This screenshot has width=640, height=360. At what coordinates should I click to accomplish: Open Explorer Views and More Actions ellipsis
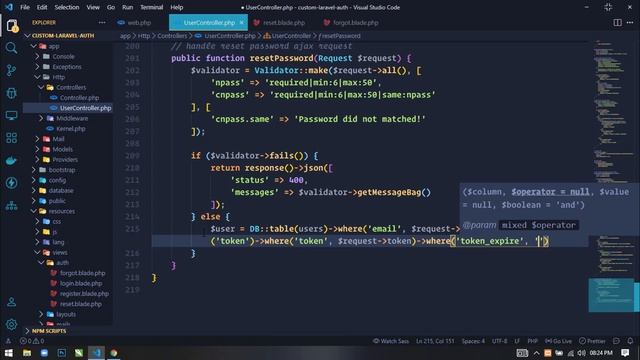click(x=102, y=22)
